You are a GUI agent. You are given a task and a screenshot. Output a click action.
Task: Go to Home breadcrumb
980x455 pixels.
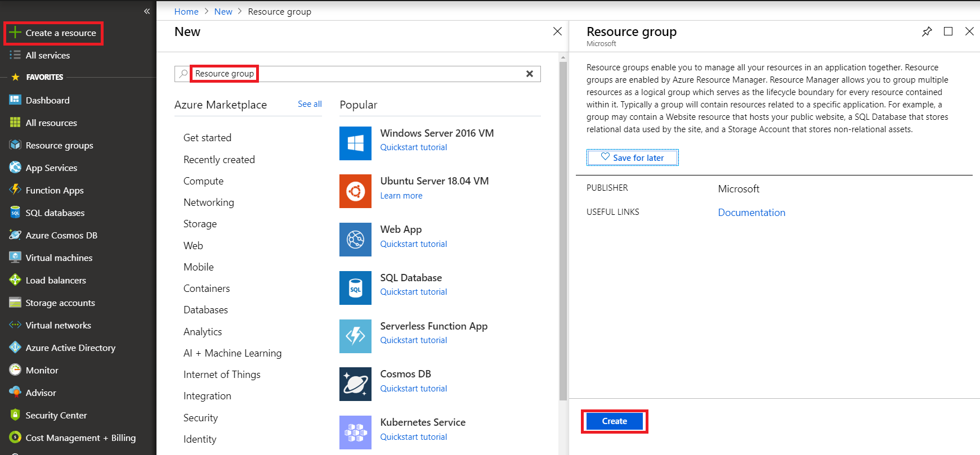tap(186, 11)
